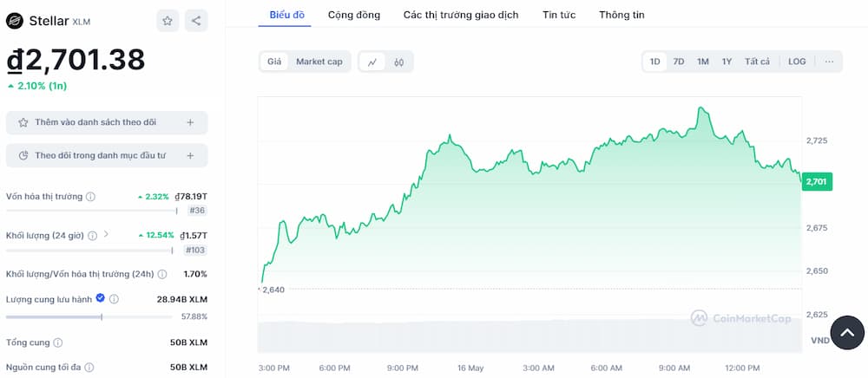Screen dimensions: 868x378
Task: Click info icon beside Nguồn cung tối đa
Action: (x=89, y=368)
